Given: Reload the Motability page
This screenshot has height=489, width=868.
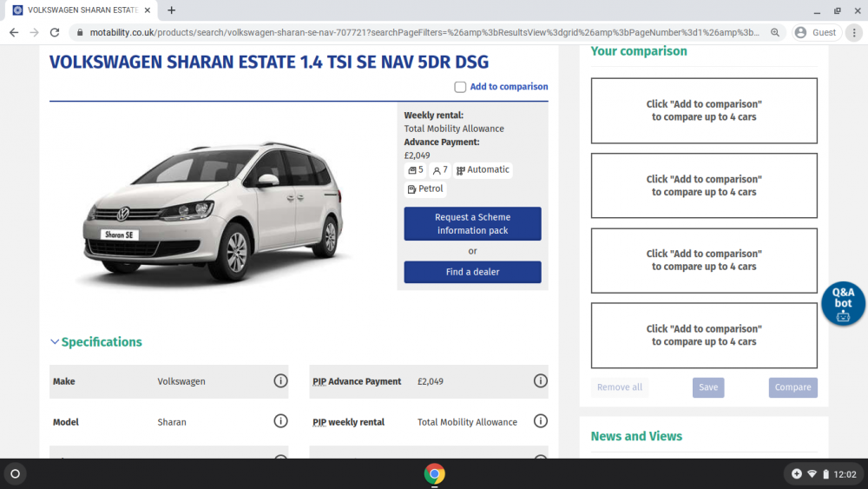Looking at the screenshot, I should click(54, 33).
